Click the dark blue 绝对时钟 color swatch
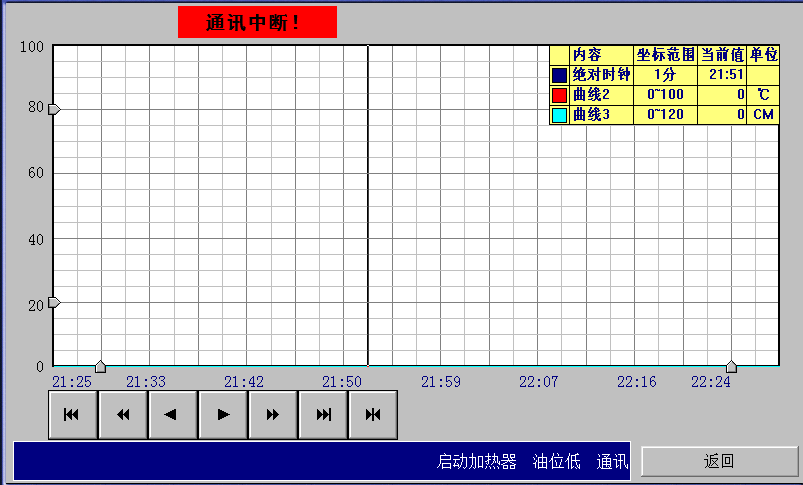Viewport: 803px width, 485px height. [559, 75]
